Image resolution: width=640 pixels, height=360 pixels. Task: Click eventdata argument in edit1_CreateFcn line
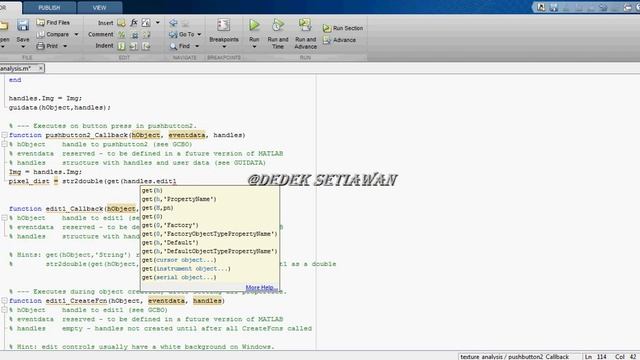(166, 301)
